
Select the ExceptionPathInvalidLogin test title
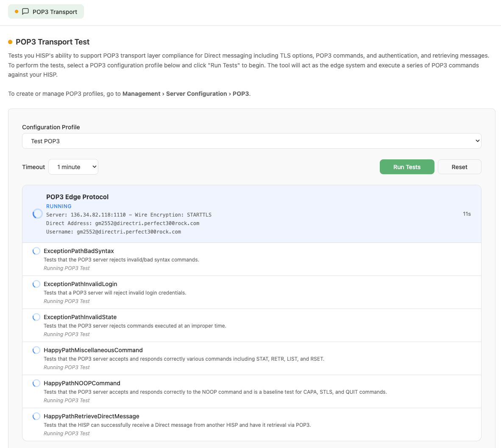pyautogui.click(x=80, y=284)
